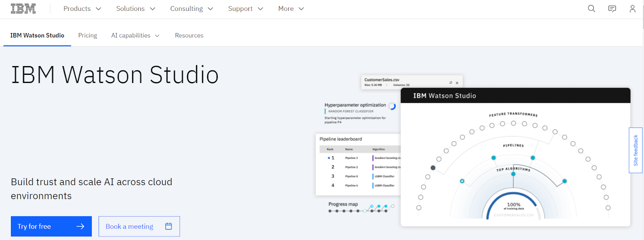The width and height of the screenshot is (644, 240).
Task: Click the swap icon on CustomerSales.csv card
Action: pos(450,83)
